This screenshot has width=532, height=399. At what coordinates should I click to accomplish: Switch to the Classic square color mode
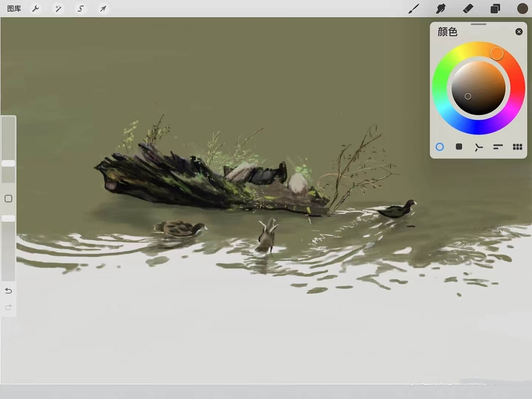pos(459,147)
